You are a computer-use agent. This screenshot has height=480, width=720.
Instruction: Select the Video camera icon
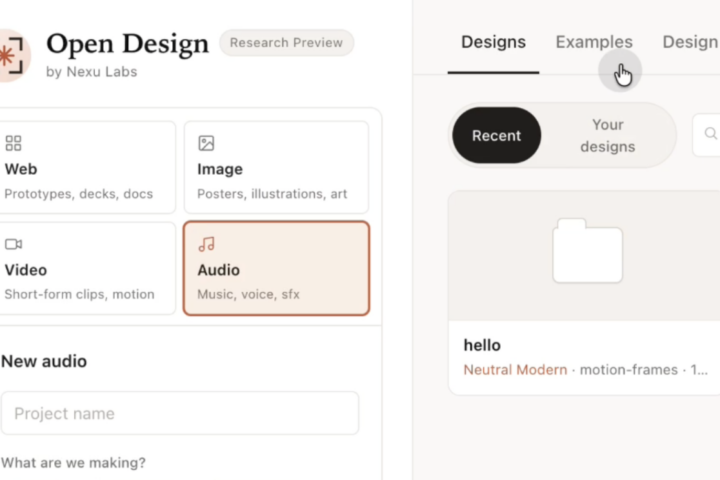13,244
